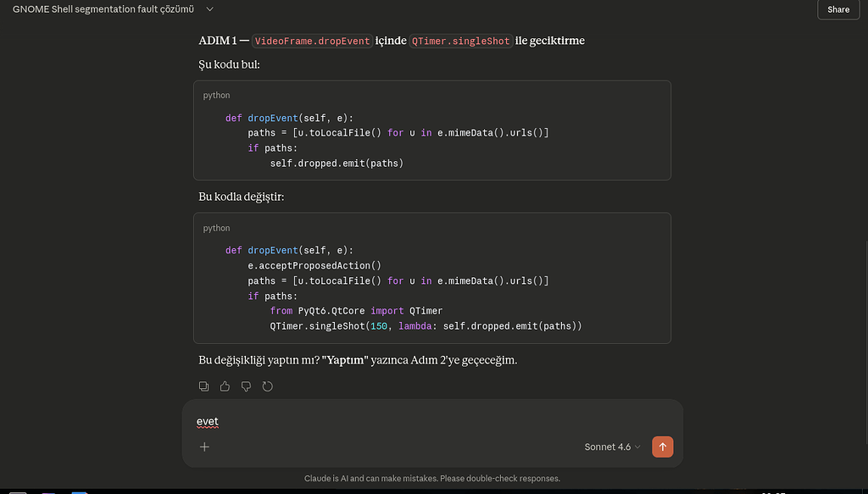Click the QTimer.singleShot inline code in heading

coord(461,41)
